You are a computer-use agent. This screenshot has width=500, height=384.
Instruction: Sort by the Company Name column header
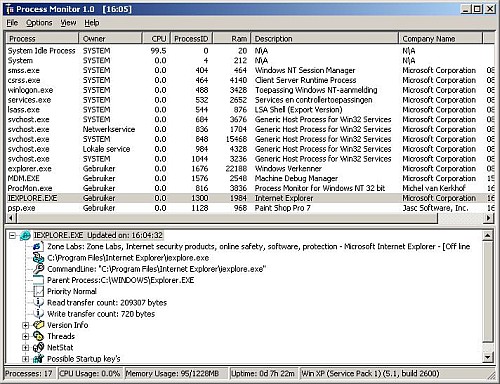pos(441,39)
